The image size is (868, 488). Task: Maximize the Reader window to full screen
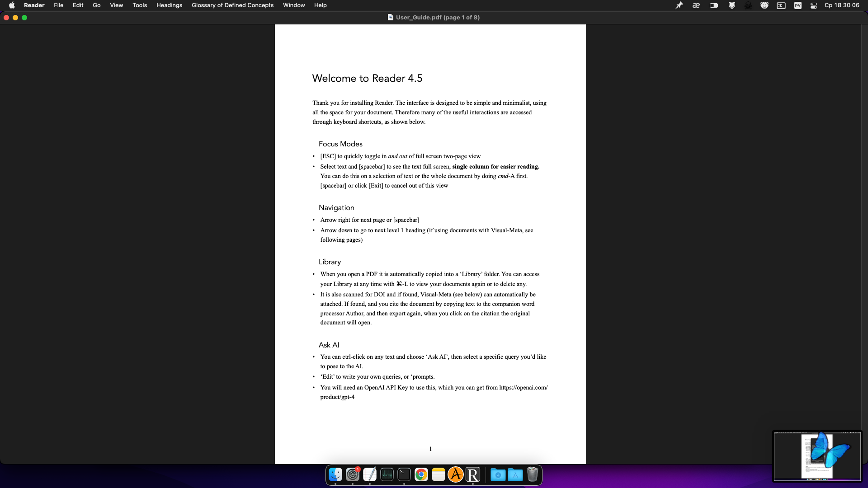coord(24,18)
